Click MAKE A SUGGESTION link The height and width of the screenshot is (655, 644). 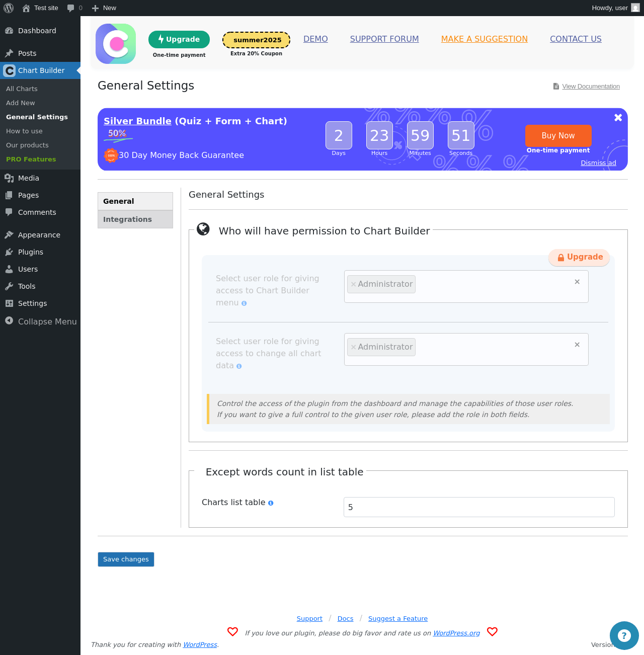[x=485, y=39]
